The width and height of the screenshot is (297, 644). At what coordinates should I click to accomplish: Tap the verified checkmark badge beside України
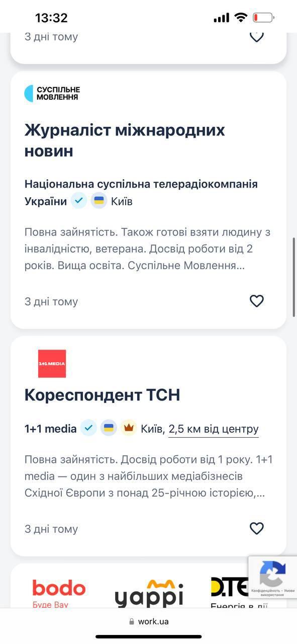[79, 201]
